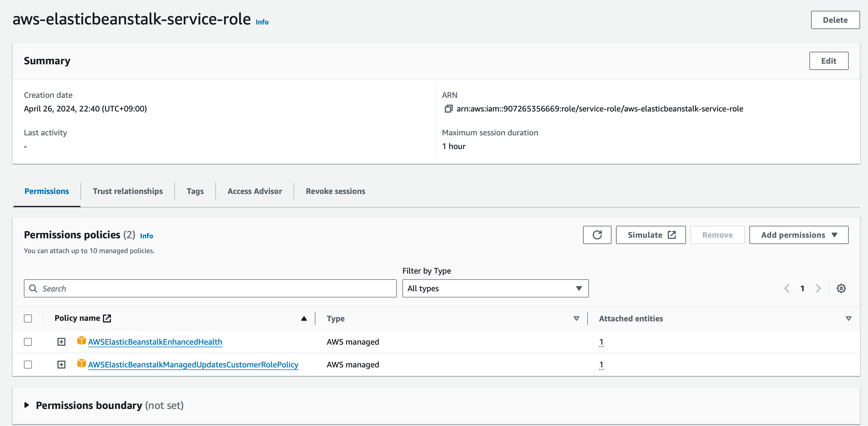
Task: Open the Tags tab
Action: [195, 191]
